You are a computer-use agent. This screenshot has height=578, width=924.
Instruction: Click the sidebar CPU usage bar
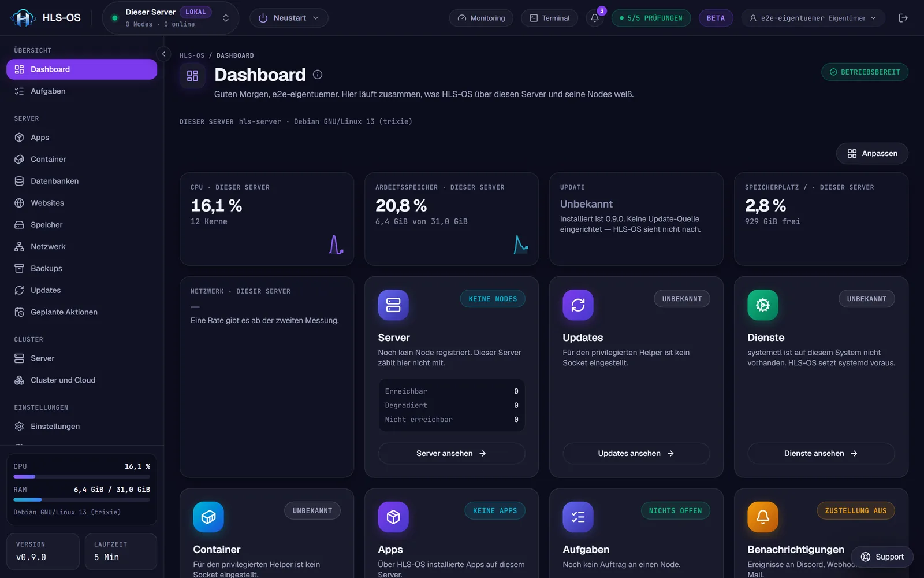click(x=81, y=476)
